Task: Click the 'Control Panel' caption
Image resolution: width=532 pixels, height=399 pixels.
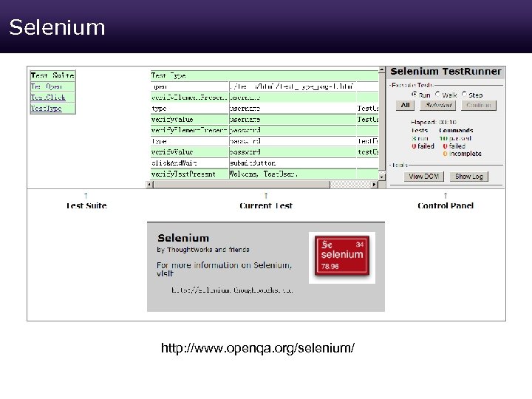Action: [446, 205]
